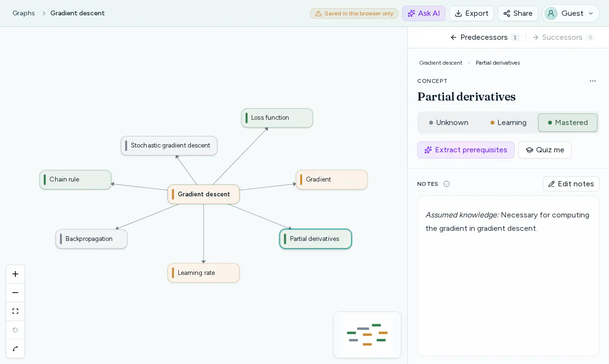Set status to Unknown

pyautogui.click(x=449, y=123)
